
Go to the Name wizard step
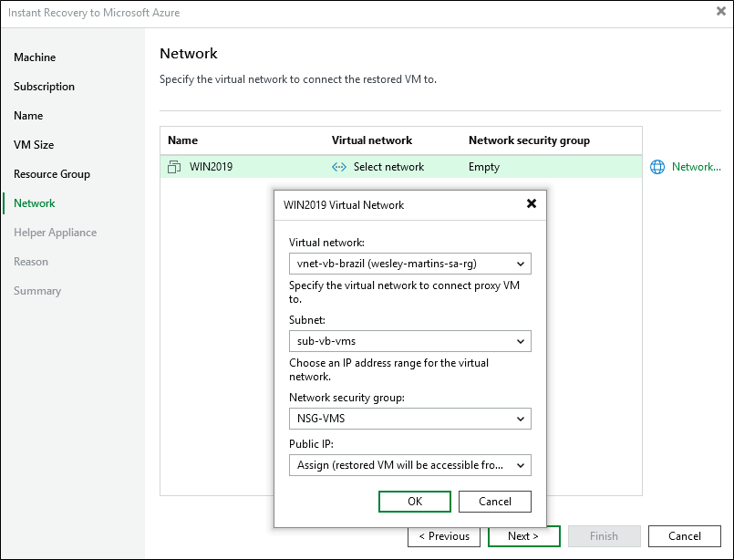[28, 116]
